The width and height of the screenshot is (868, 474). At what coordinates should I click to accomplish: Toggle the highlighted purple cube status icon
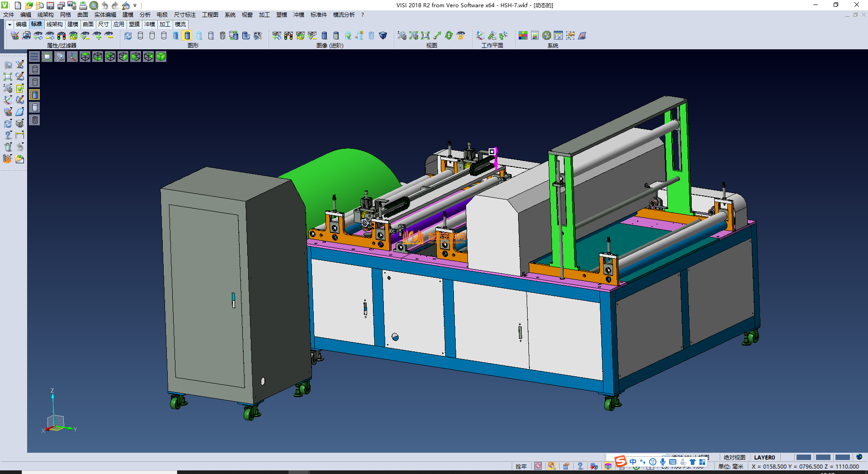tap(608, 466)
